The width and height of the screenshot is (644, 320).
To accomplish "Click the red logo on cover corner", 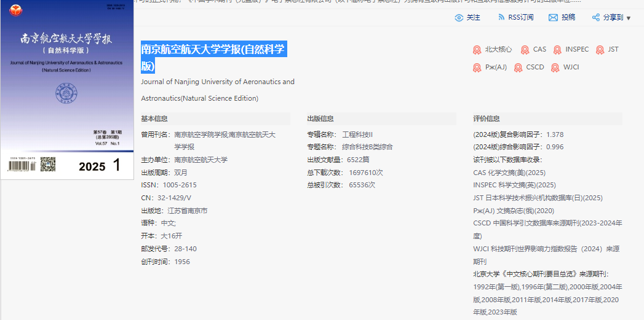I will [x=14, y=9].
